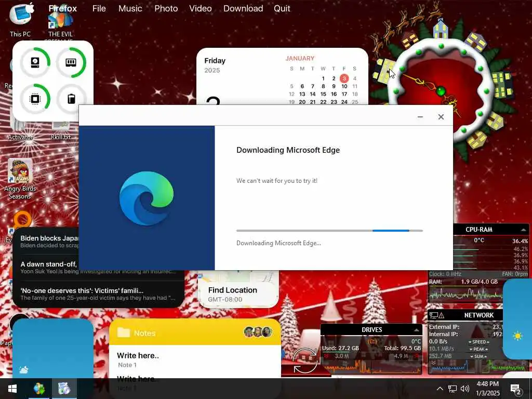Image resolution: width=532 pixels, height=399 pixels.
Task: Click the refresh arrows icon near DRIVES
Action: pyautogui.click(x=305, y=361)
